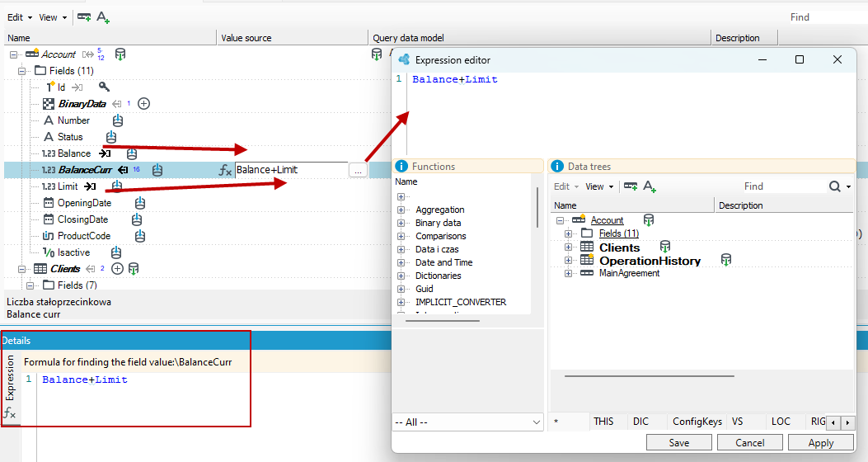Click the database icon on ProductCode row
This screenshot has height=462, width=868.
[x=140, y=236]
